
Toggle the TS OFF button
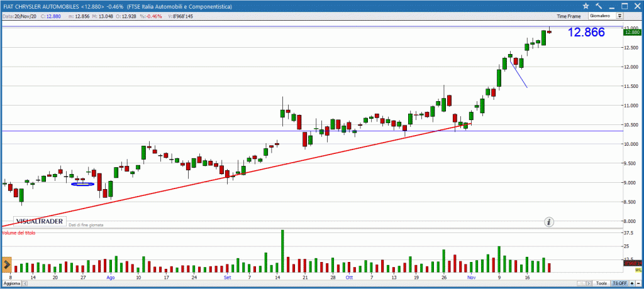pyautogui.click(x=619, y=284)
